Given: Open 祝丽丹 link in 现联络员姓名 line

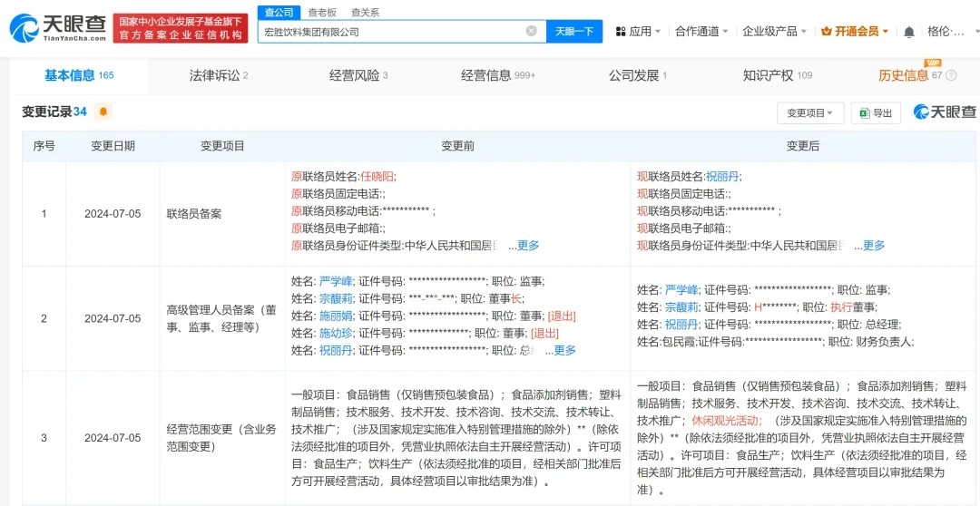Looking at the screenshot, I should (723, 177).
